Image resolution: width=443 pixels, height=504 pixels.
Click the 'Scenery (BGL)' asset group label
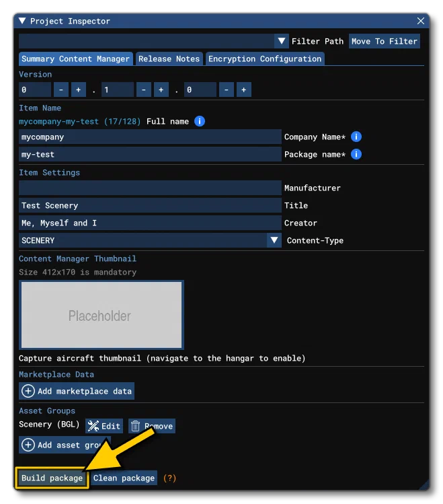pos(49,425)
